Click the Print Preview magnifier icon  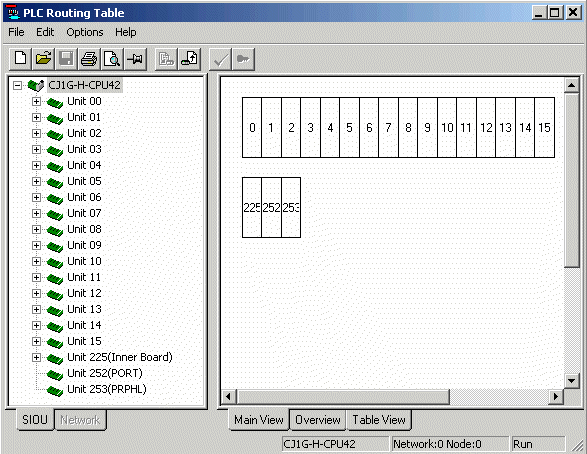pyautogui.click(x=112, y=59)
